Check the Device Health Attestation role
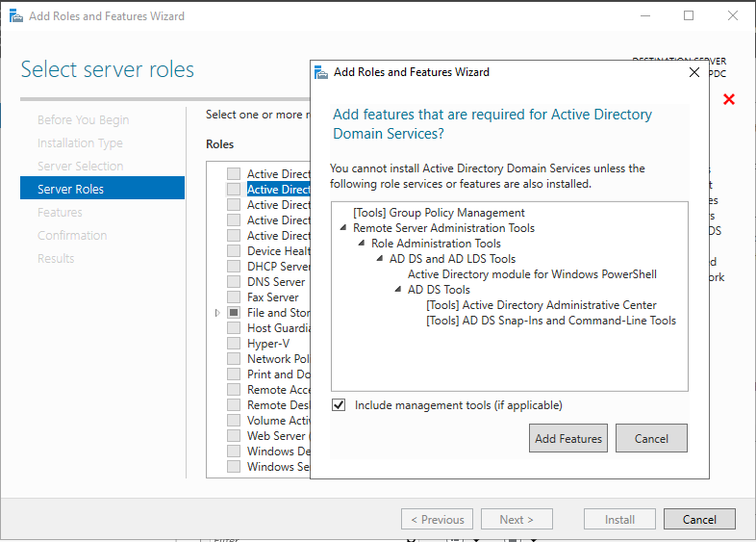The image size is (756, 542). (x=234, y=251)
